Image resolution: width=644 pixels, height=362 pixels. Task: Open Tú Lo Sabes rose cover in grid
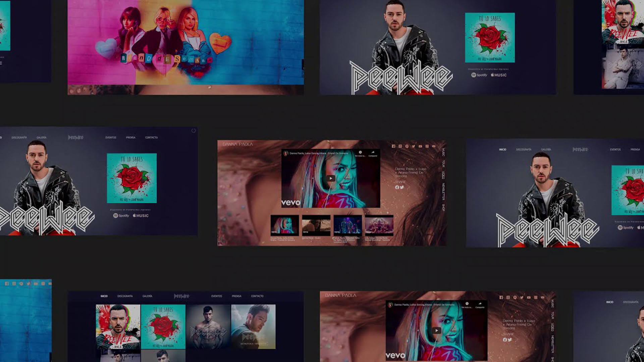[163, 327]
